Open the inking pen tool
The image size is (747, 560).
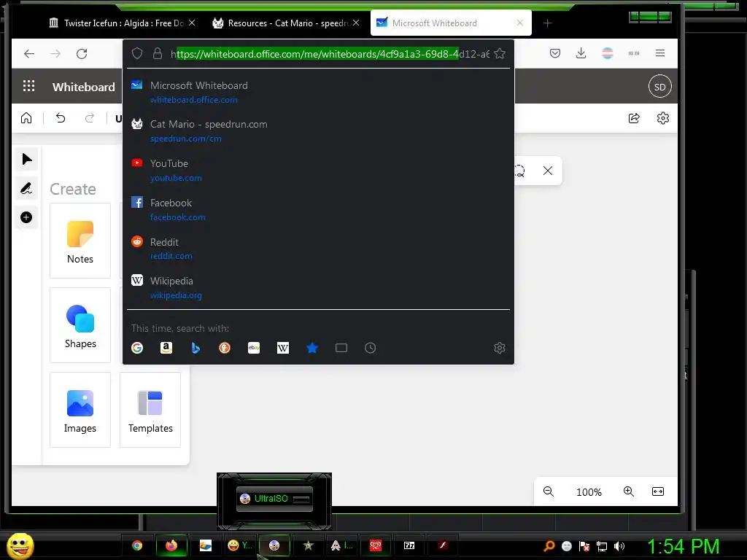27,189
